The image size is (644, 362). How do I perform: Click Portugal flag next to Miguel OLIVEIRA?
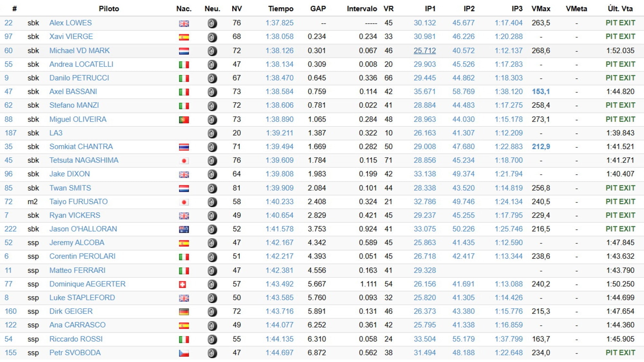[x=184, y=120]
